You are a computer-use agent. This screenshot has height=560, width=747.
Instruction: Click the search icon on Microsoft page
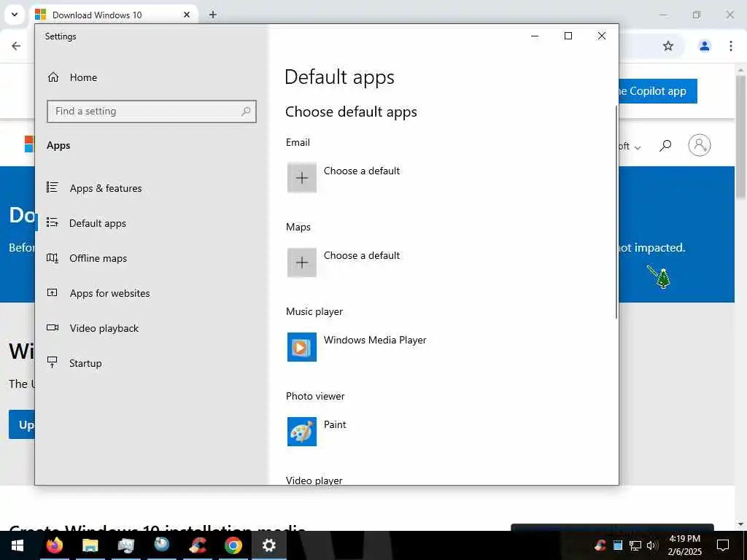tap(665, 145)
